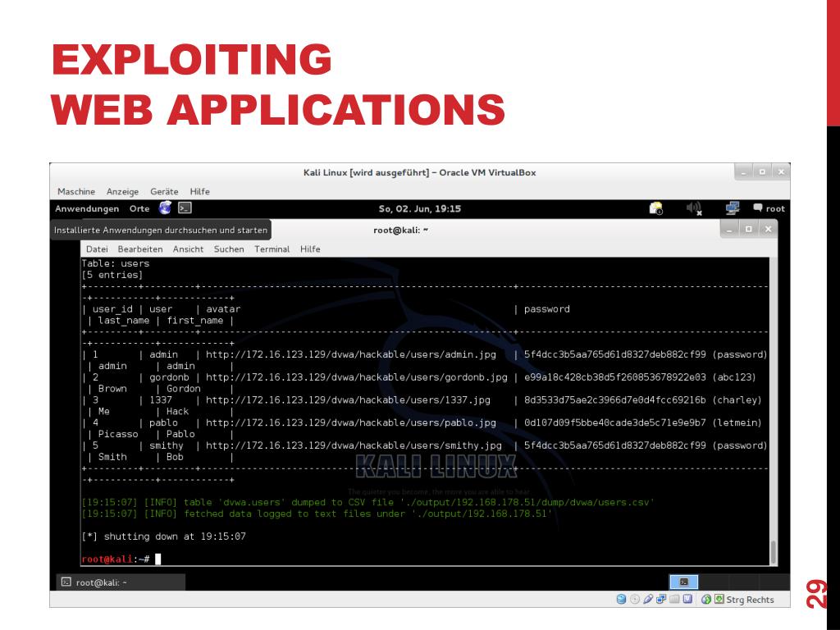Minimize the root@kali terminal window
Image resolution: width=840 pixels, height=630 pixels.
[x=728, y=230]
